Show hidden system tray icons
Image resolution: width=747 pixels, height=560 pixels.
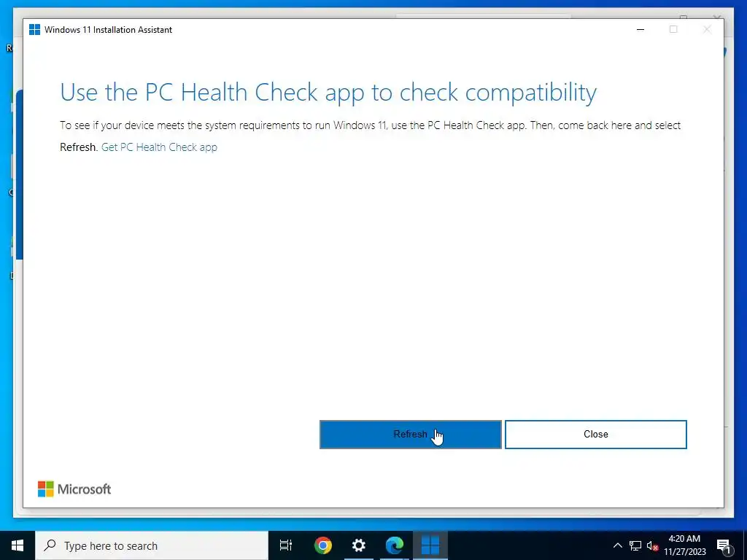click(x=617, y=545)
